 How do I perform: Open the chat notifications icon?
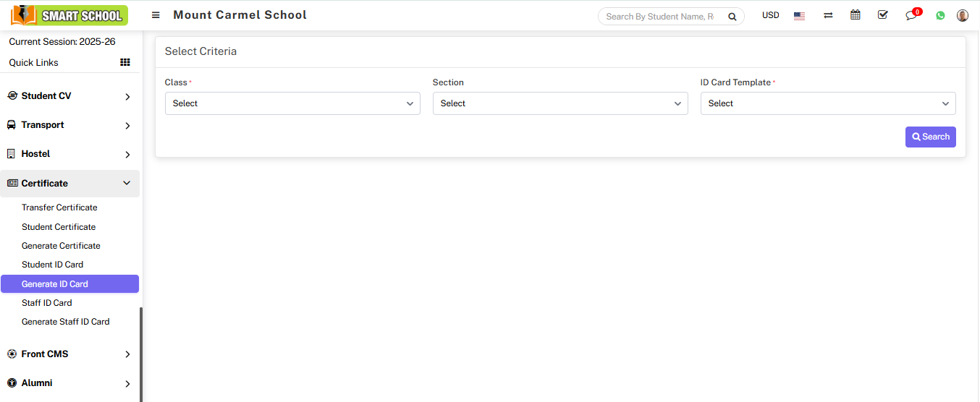(x=911, y=16)
